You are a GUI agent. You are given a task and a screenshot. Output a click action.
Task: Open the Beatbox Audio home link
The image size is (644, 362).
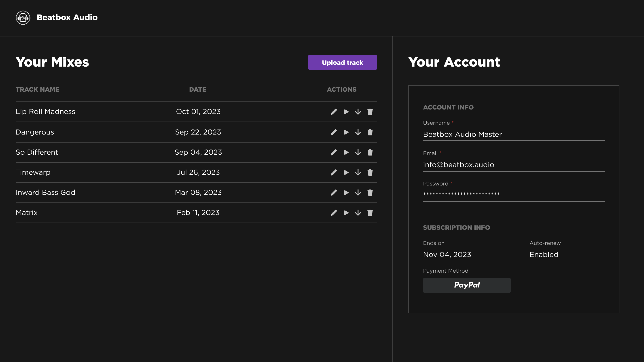click(x=67, y=17)
